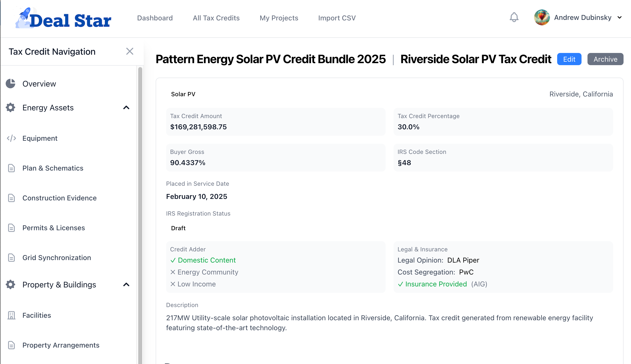Open the Andrew Dubinsky user dropdown
The image size is (631, 364).
pyautogui.click(x=620, y=17)
